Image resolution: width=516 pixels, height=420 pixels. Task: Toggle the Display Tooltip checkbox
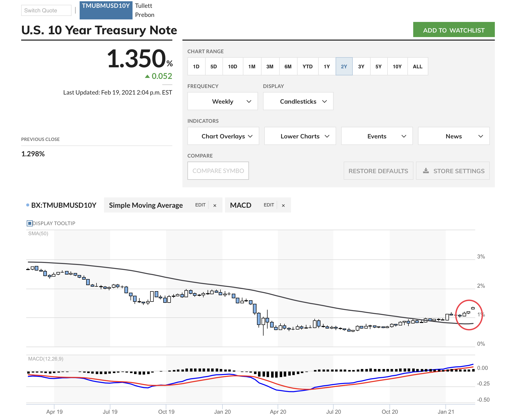[x=29, y=223]
